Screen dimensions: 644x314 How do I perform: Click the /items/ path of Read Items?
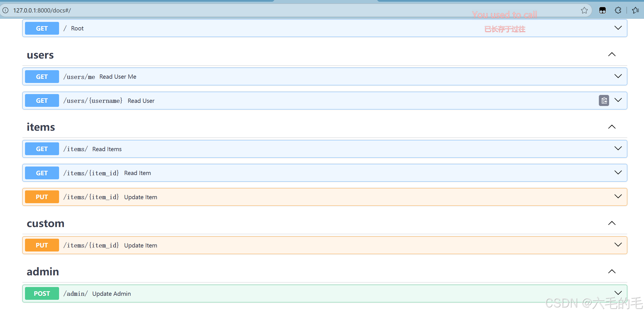76,149
